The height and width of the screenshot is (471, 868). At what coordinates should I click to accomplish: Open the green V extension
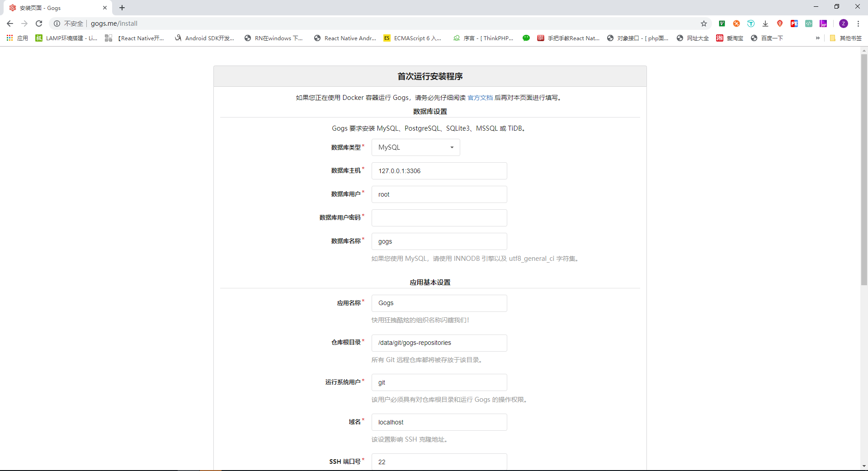click(x=722, y=24)
